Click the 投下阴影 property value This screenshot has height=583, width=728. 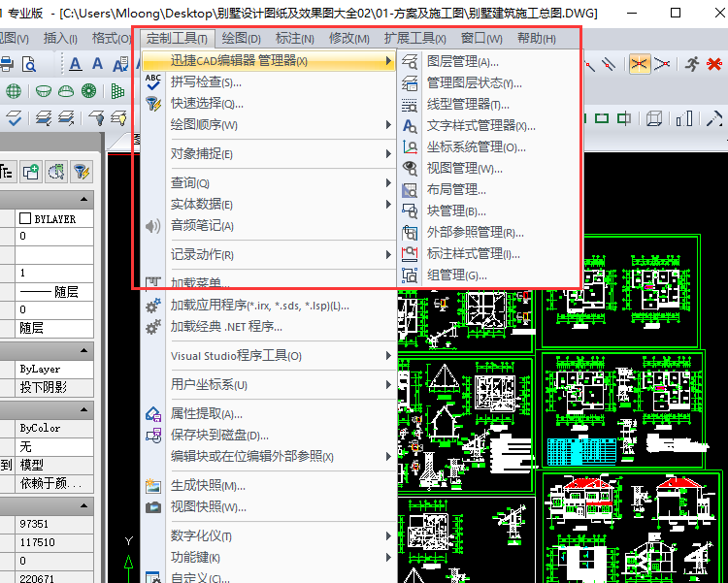coord(54,387)
